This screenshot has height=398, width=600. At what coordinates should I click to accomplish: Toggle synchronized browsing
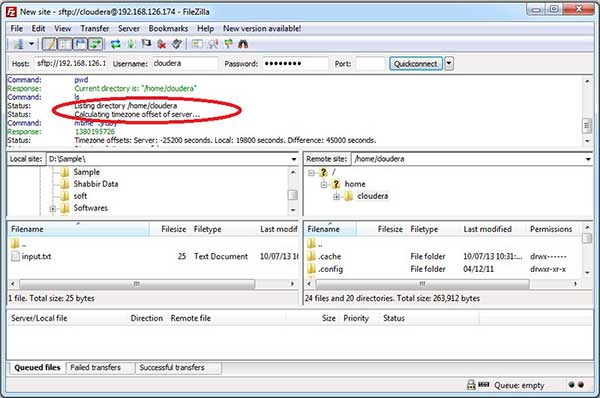(x=228, y=44)
